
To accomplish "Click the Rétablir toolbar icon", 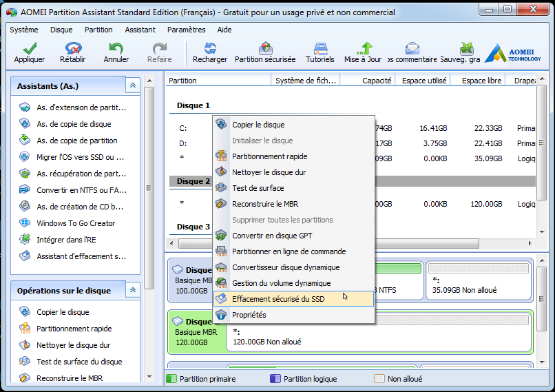I will pyautogui.click(x=73, y=52).
